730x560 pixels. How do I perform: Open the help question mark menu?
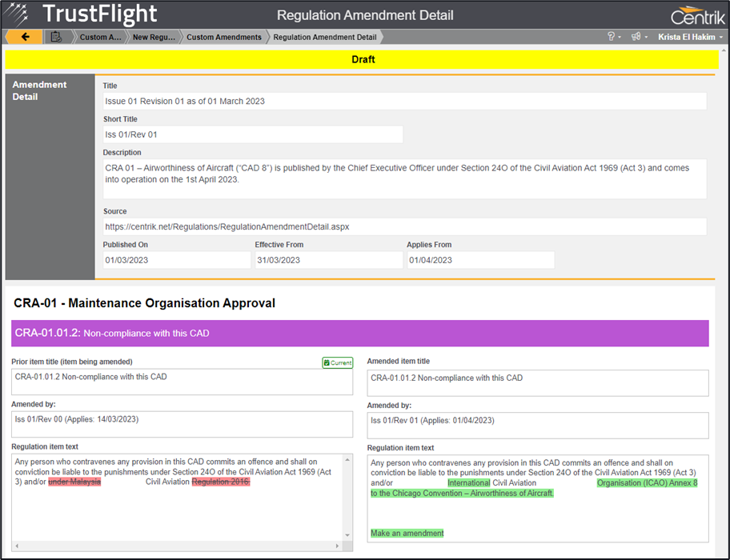614,37
